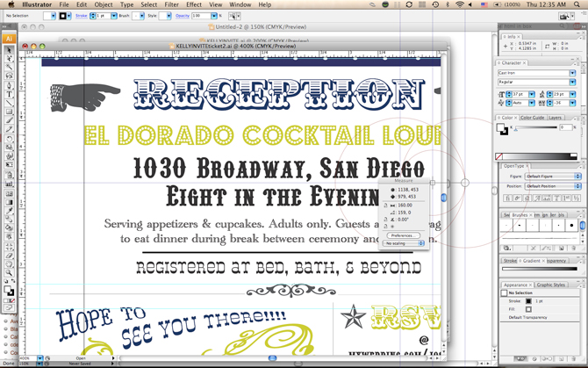Select the Pencil tool
This screenshot has width=588, height=368.
tap(10, 129)
